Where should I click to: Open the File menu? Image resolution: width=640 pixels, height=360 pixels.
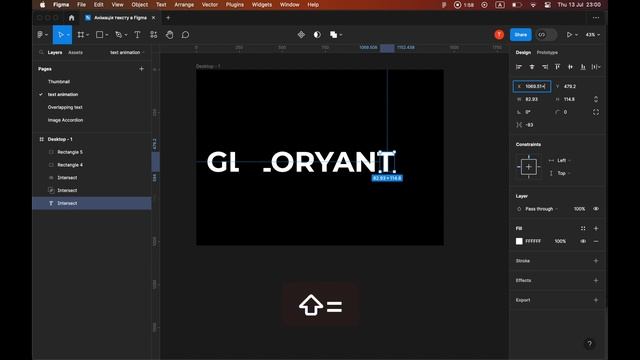tap(82, 5)
